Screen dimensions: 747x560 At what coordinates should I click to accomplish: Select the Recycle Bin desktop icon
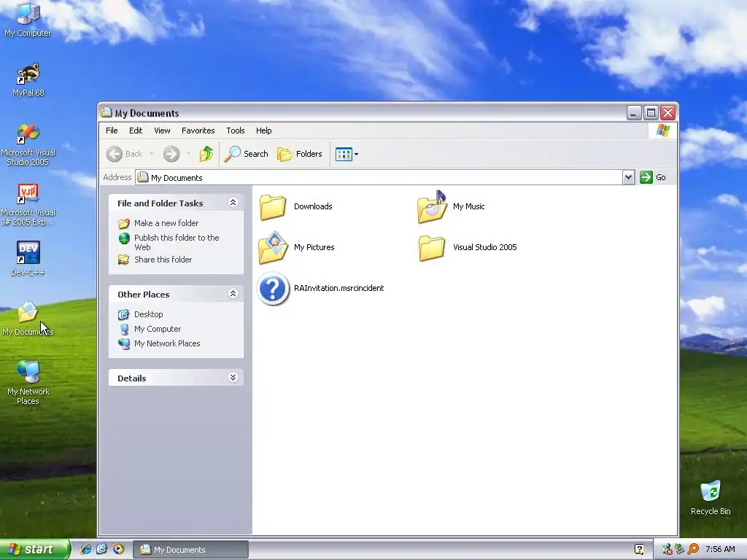point(711,497)
